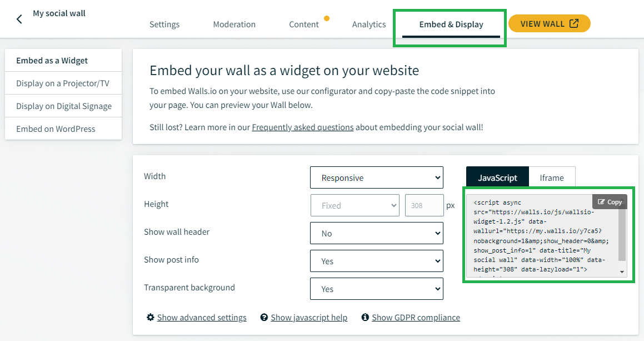Viewport: 644px width, 341px height.
Task: Select Display on a Projector/TV
Action: (63, 83)
